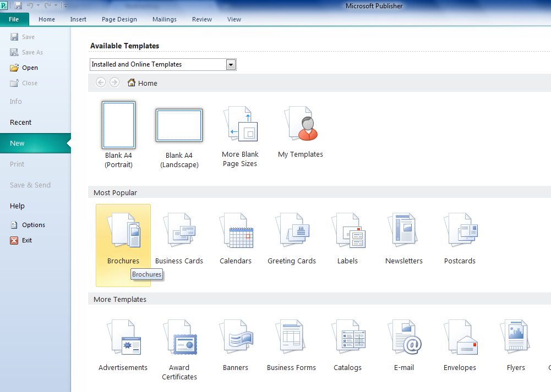551x392 pixels.
Task: Switch to the Page Design tab
Action: (x=119, y=19)
